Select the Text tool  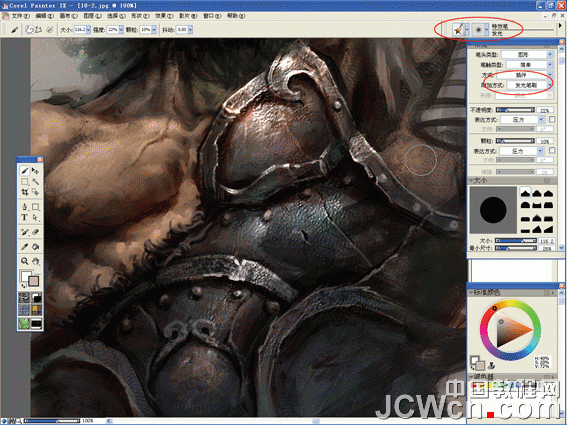click(24, 217)
